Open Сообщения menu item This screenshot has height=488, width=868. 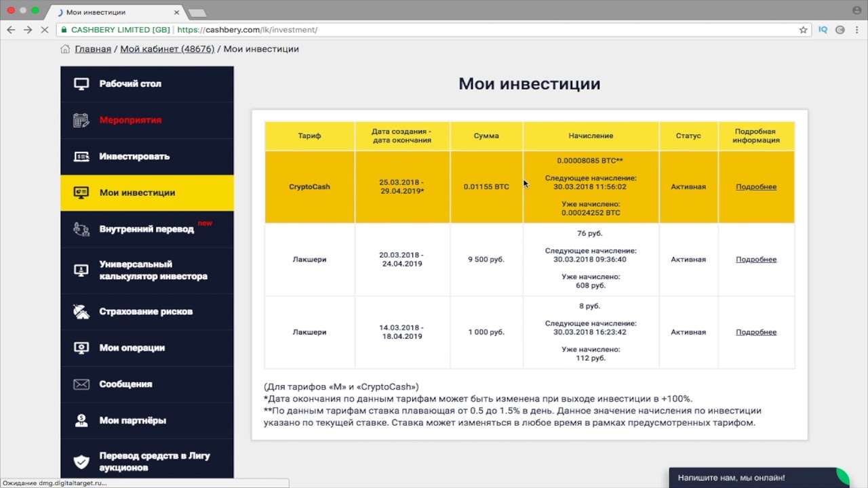[x=147, y=384]
